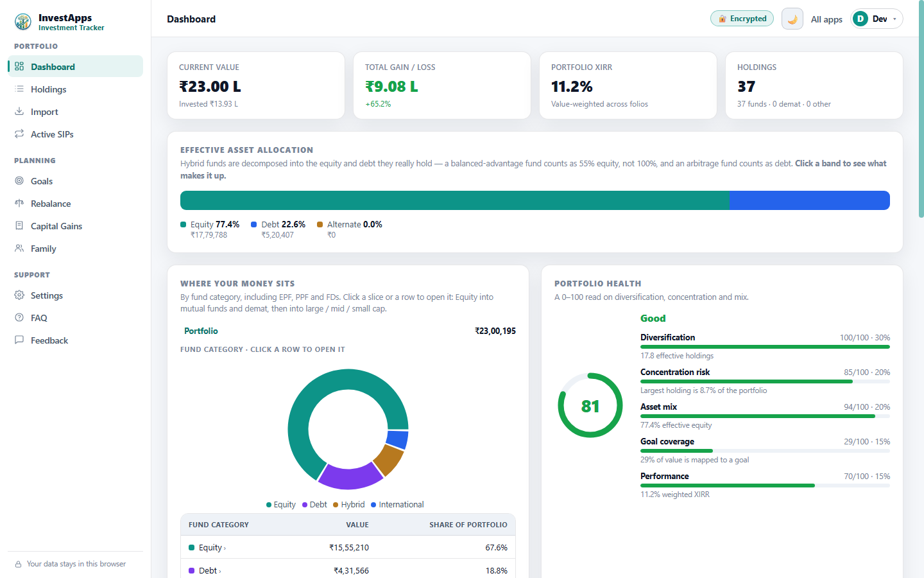Open Settings from sidebar
Viewport: 924px width, 578px height.
click(75, 295)
